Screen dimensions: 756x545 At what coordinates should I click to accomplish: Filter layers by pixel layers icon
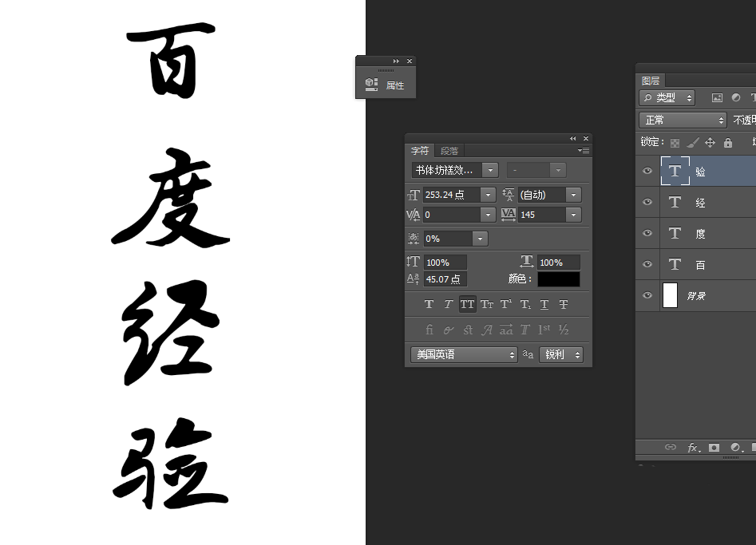[718, 98]
